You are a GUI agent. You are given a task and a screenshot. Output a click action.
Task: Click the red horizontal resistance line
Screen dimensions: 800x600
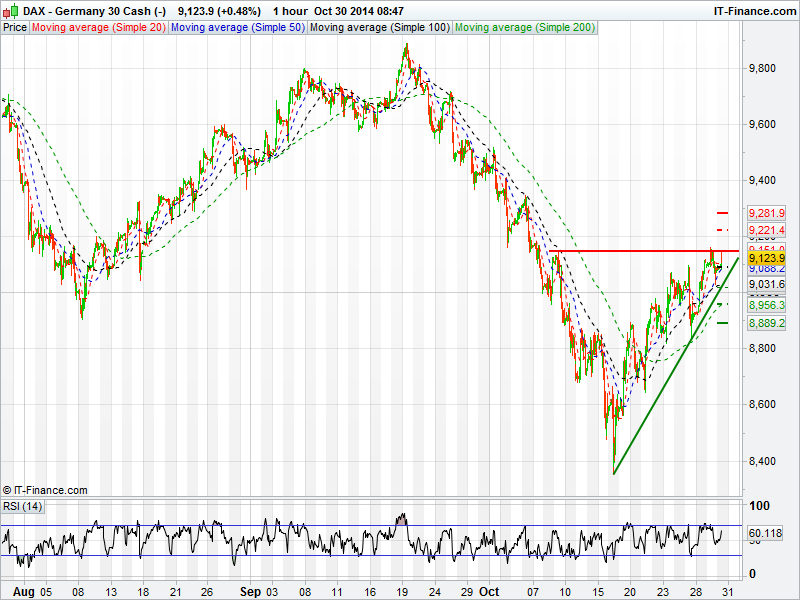(644, 251)
